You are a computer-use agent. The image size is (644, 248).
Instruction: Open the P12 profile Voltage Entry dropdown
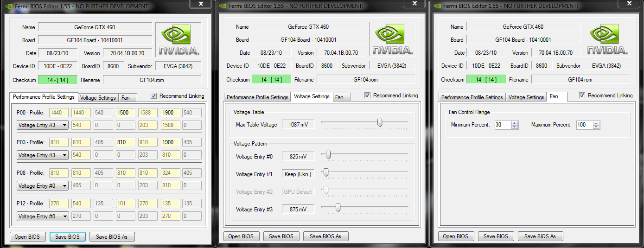[x=43, y=216]
